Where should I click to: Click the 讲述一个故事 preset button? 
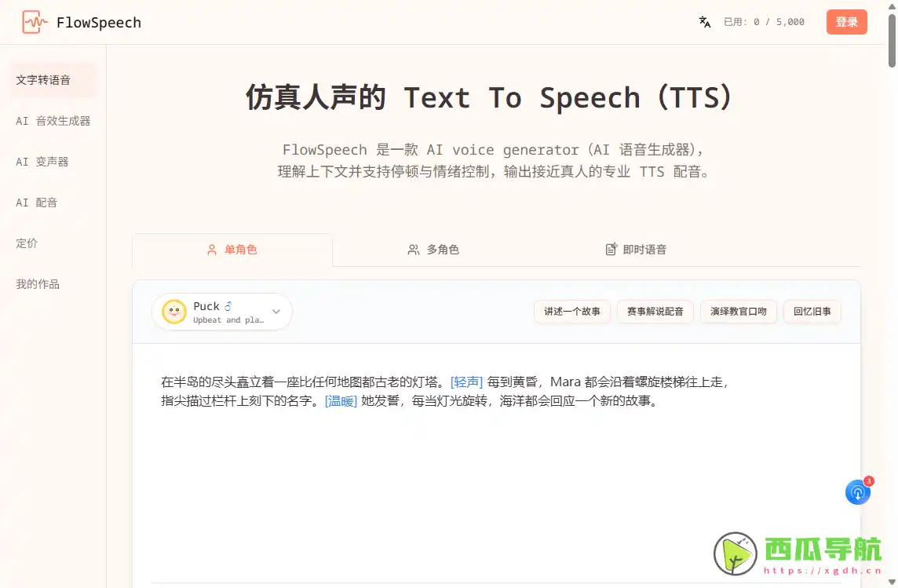(572, 312)
